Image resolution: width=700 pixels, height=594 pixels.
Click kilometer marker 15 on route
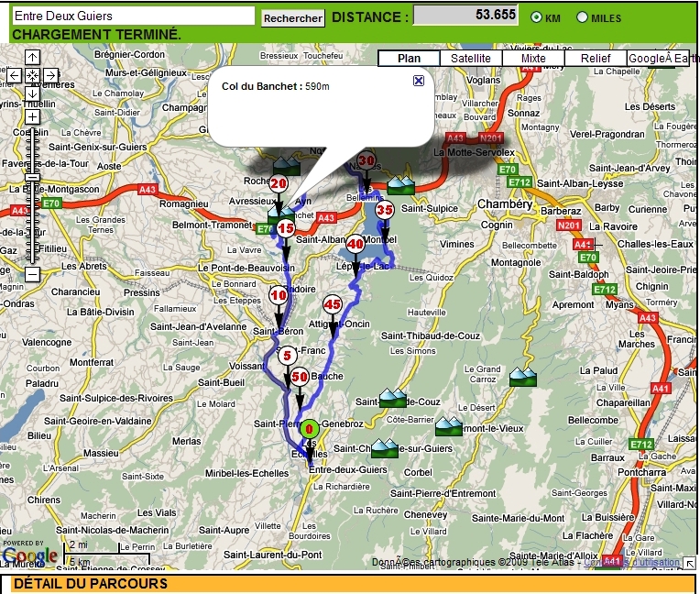(x=286, y=228)
